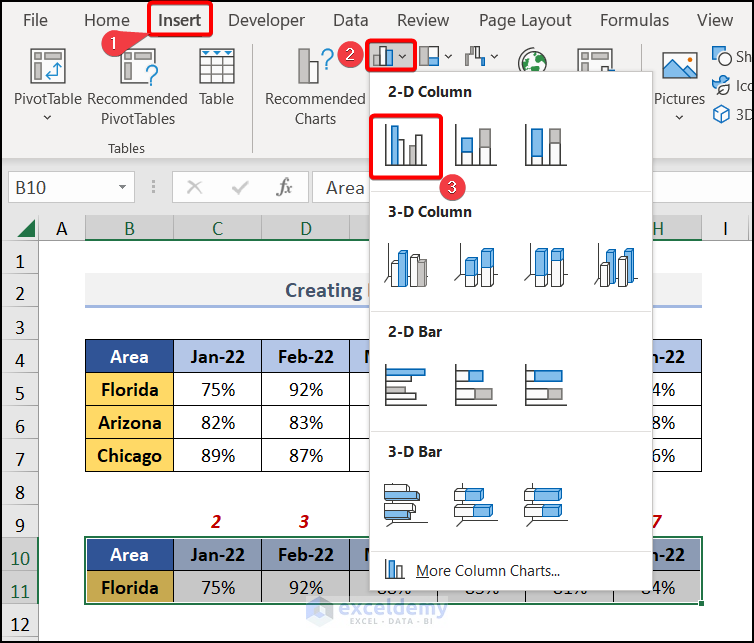
Task: Select 3-D Stacked Bar chart
Action: [476, 504]
